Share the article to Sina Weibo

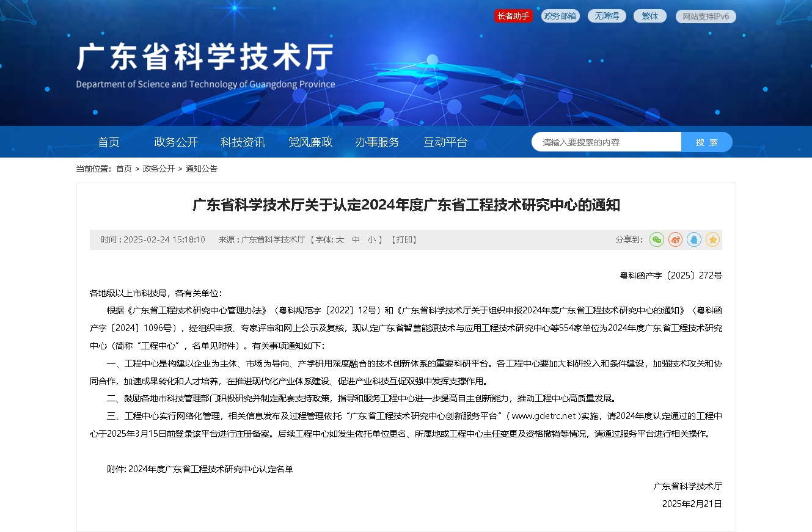[675, 239]
